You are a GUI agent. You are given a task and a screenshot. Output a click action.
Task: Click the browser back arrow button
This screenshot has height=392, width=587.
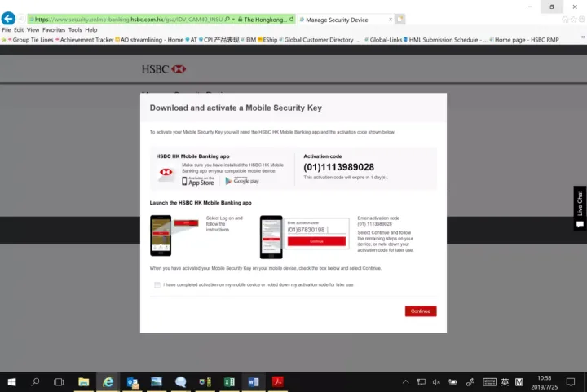coord(8,18)
